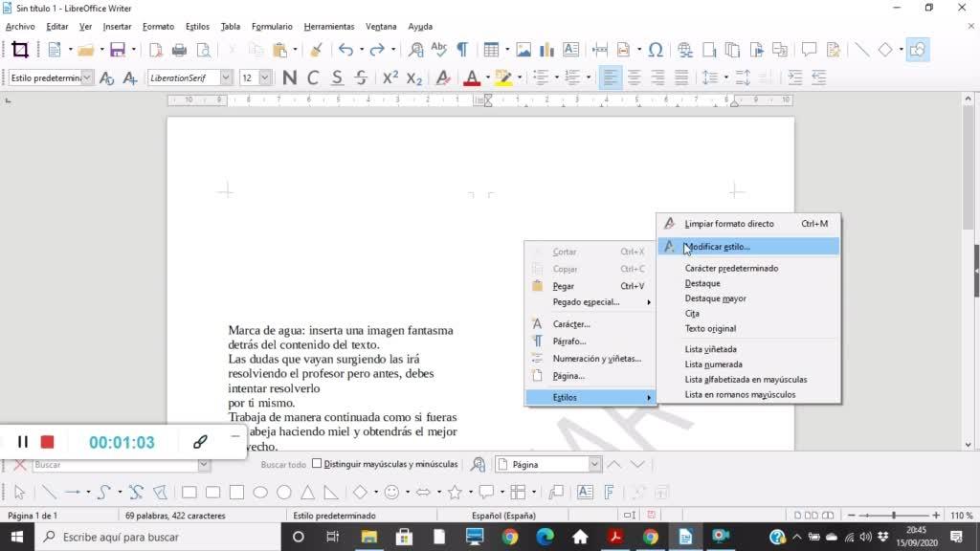Click the Subscript icon
Screen dimensions: 980x551
click(x=413, y=77)
